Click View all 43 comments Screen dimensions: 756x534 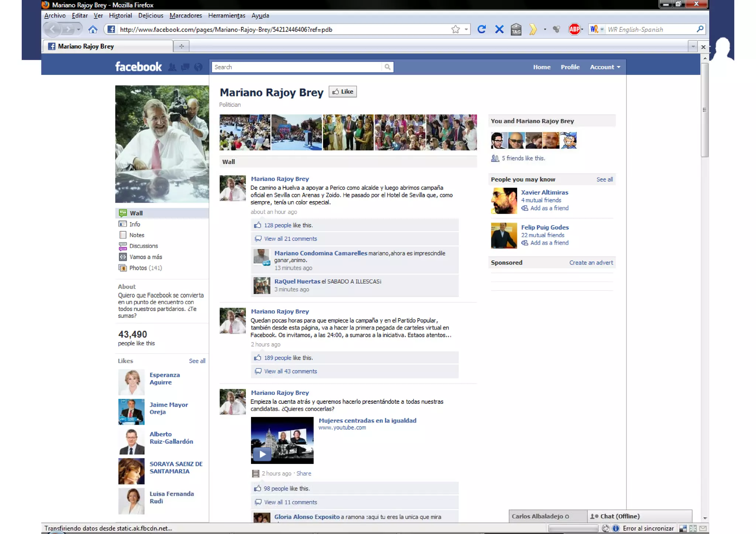(291, 371)
